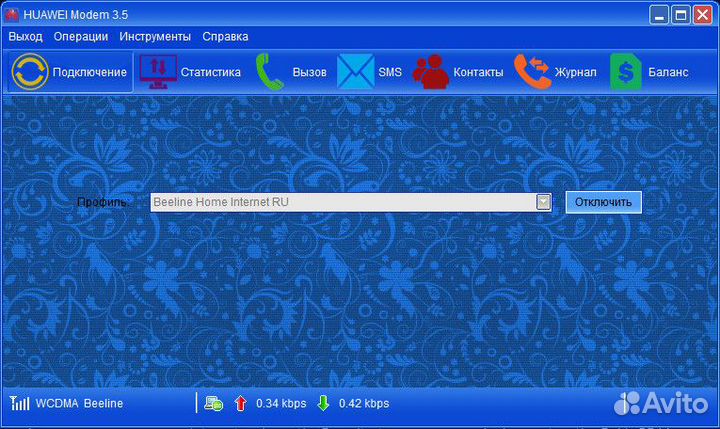Open the Инструменты menu
This screenshot has width=720, height=429.
[154, 36]
